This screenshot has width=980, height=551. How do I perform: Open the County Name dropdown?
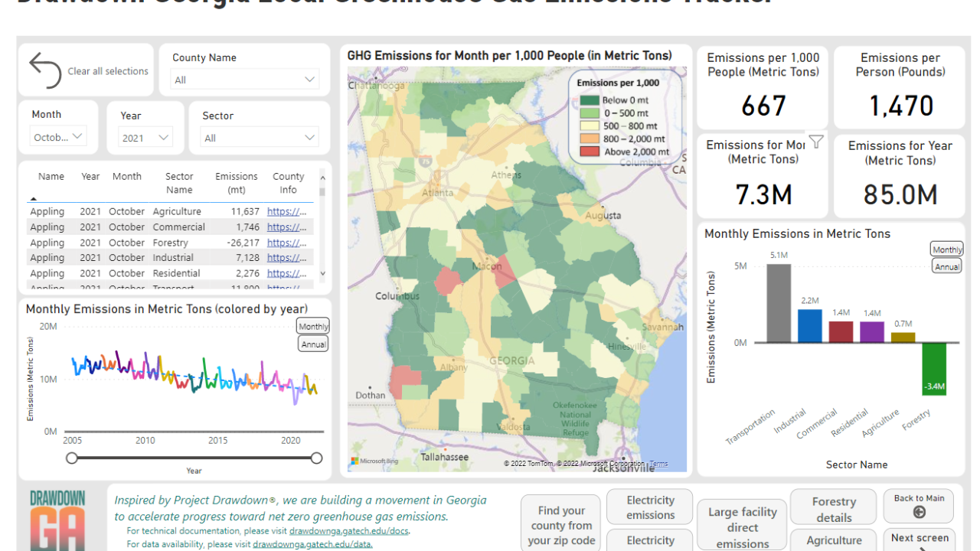point(245,80)
